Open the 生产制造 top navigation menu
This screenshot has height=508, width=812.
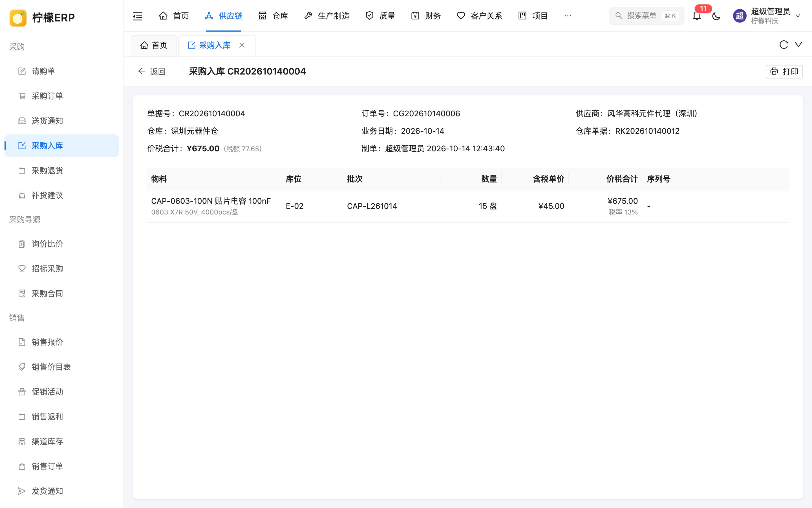(x=327, y=16)
